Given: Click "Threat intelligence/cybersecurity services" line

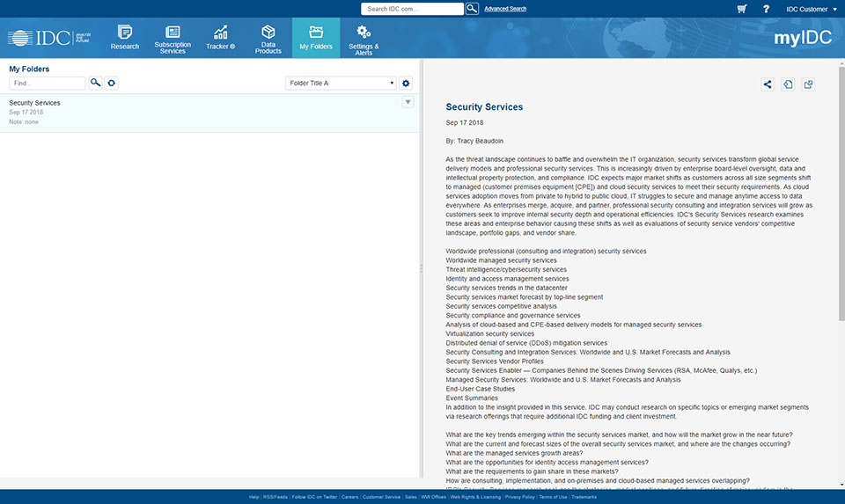Looking at the screenshot, I should tap(506, 269).
